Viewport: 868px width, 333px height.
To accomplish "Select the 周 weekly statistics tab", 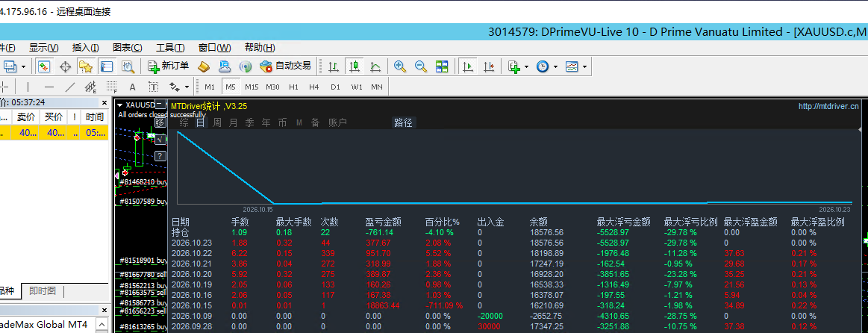I will point(217,122).
